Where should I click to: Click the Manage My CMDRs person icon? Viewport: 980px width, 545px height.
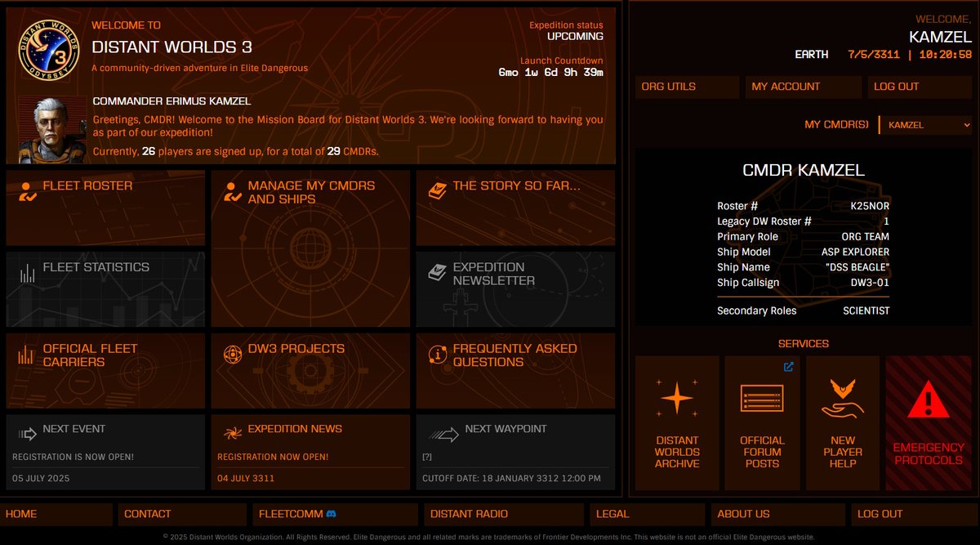point(233,192)
